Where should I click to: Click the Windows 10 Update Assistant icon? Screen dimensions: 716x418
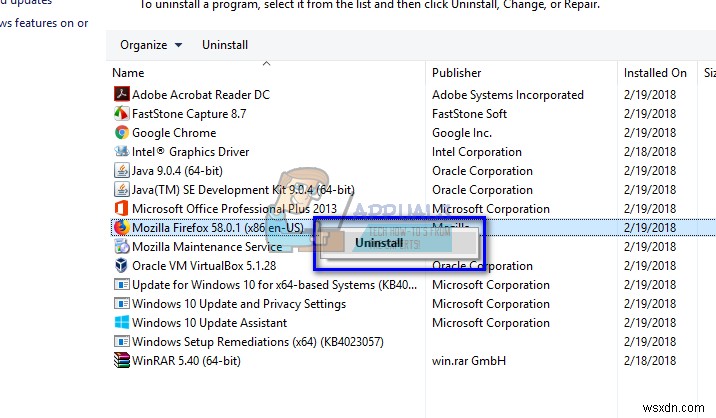coord(121,323)
